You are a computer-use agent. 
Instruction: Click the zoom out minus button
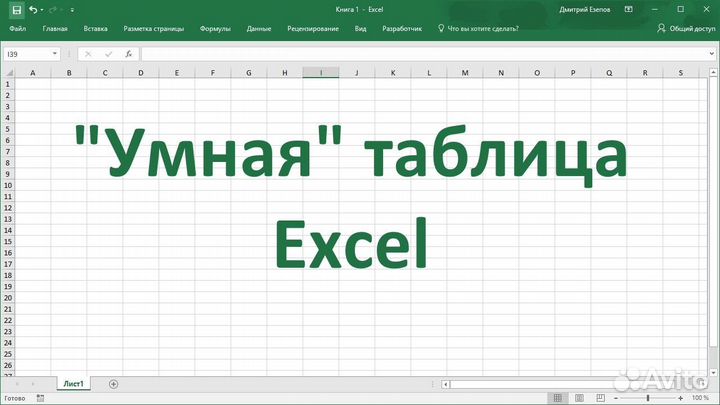click(x=616, y=398)
